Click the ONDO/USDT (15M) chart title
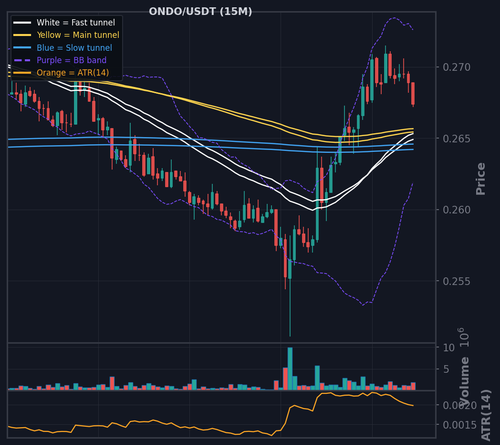 (x=200, y=12)
